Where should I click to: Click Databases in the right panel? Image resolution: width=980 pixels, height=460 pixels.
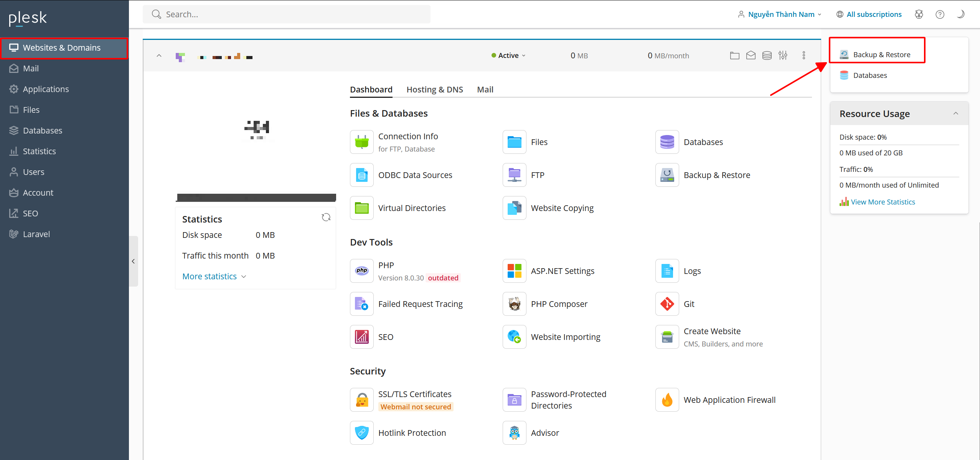coord(863,75)
